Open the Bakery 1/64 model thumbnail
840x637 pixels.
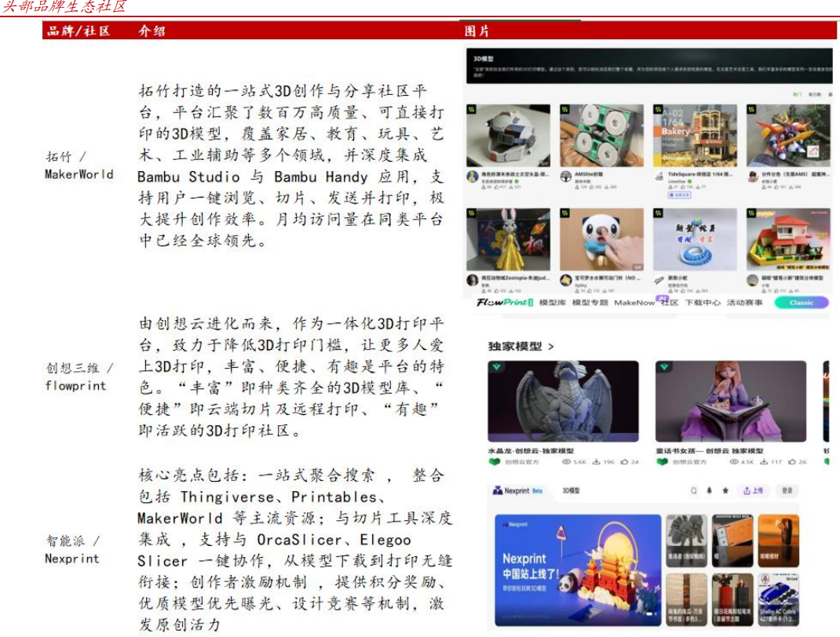695,136
